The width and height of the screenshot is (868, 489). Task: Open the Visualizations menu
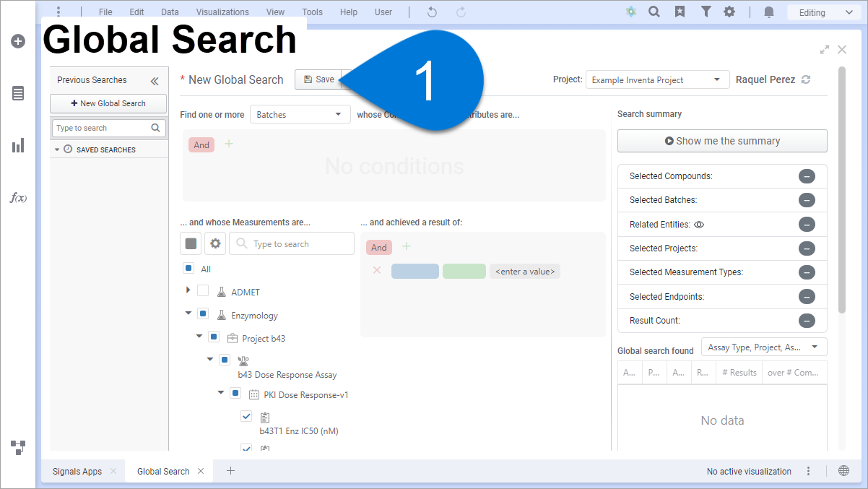coord(222,12)
